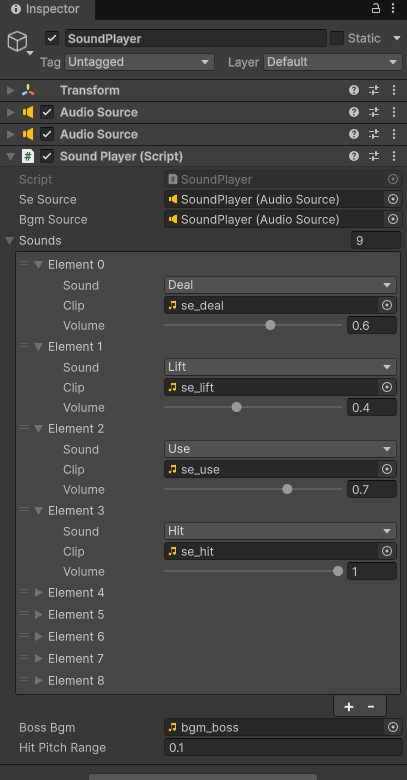
Task: Open the Sound Player script's three-dot menu
Action: click(394, 156)
